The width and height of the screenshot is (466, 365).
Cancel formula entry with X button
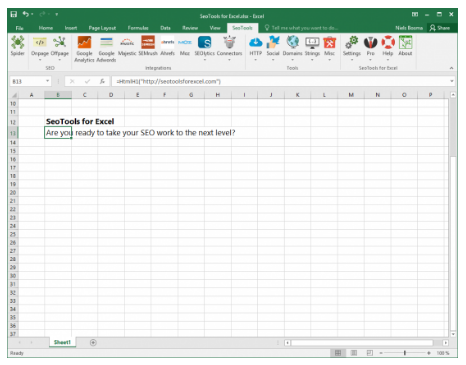coord(72,81)
